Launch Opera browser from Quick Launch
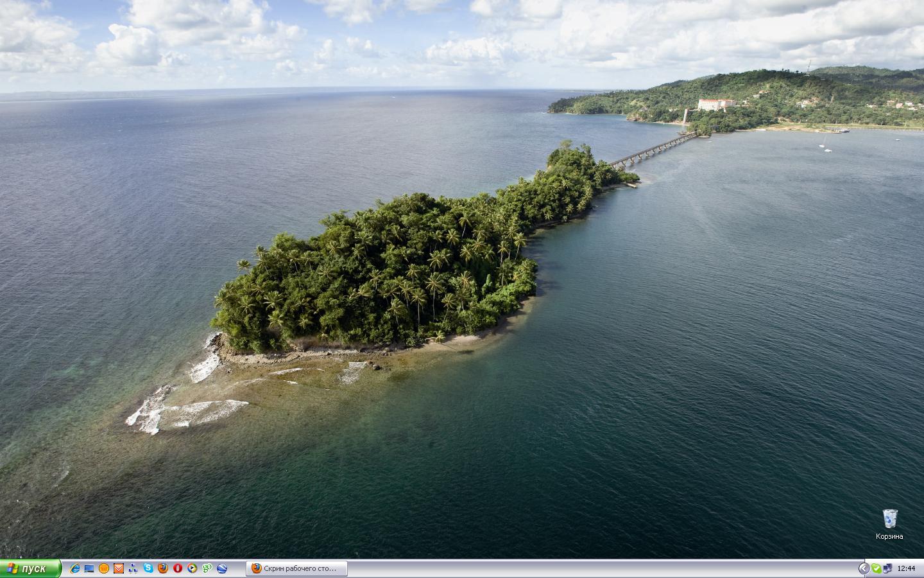The width and height of the screenshot is (924, 578). click(178, 568)
